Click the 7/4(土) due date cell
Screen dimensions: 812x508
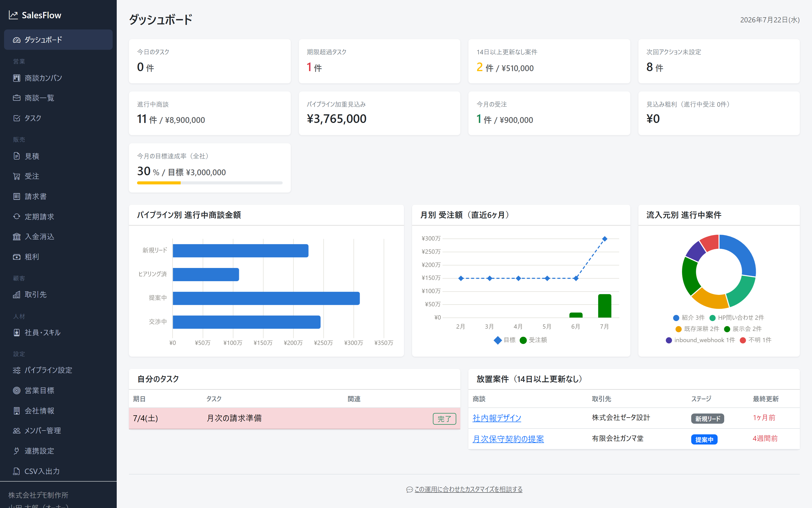point(145,418)
